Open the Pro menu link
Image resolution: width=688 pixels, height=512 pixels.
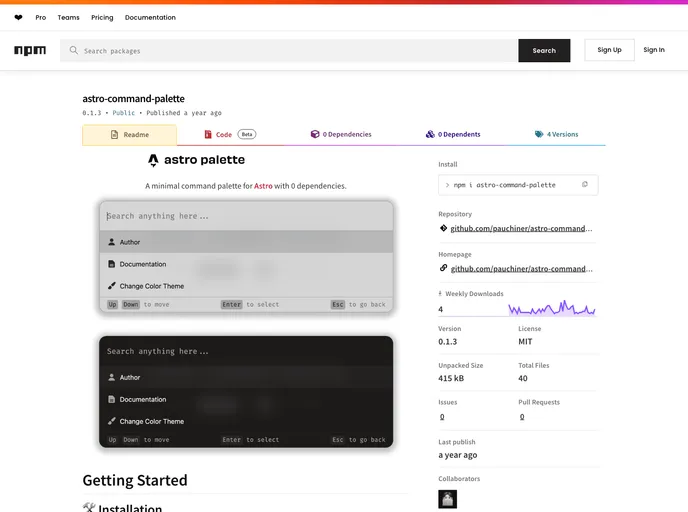pos(40,18)
